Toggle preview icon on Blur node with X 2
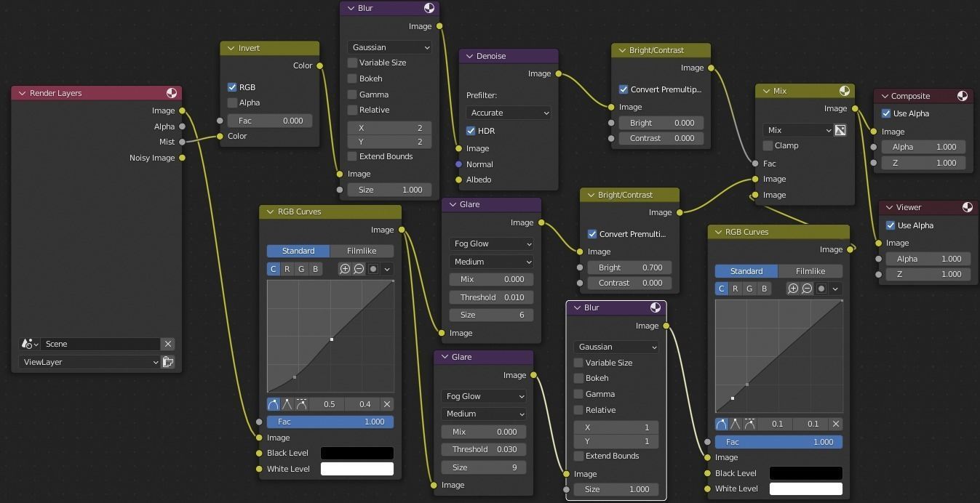Viewport: 980px width, 503px height. 429,8
